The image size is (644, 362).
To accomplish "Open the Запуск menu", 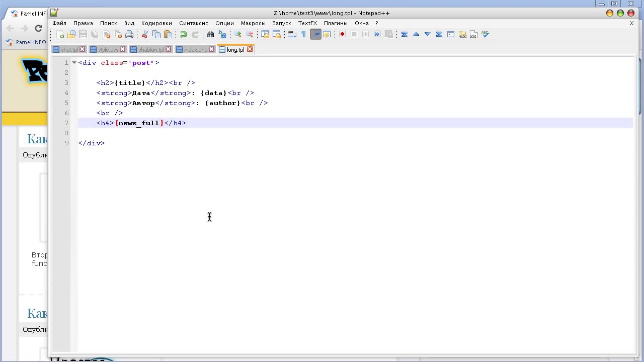I will pyautogui.click(x=282, y=23).
